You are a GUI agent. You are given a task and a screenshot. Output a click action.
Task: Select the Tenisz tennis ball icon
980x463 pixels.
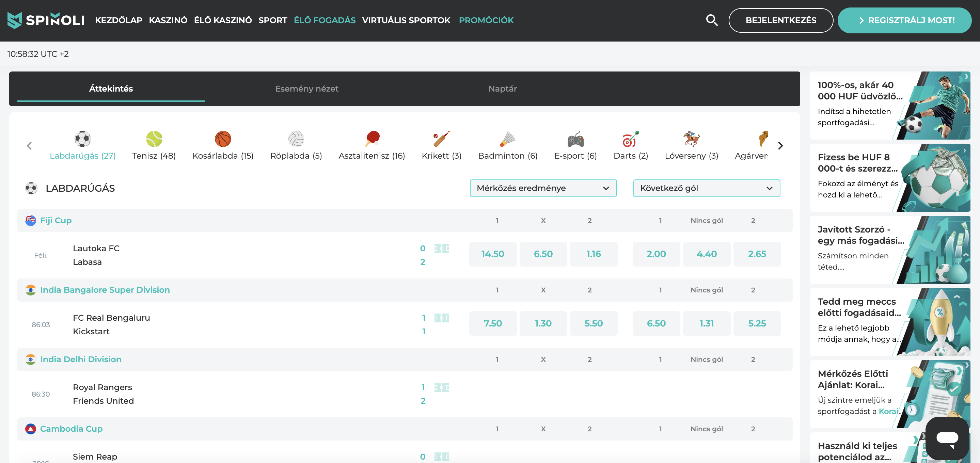[154, 139]
